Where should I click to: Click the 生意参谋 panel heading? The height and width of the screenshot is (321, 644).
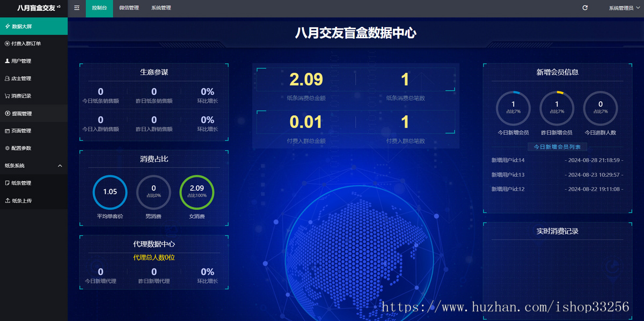(x=154, y=72)
